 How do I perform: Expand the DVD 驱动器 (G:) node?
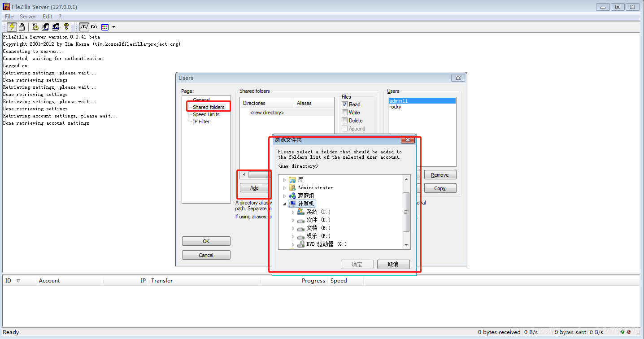[293, 244]
